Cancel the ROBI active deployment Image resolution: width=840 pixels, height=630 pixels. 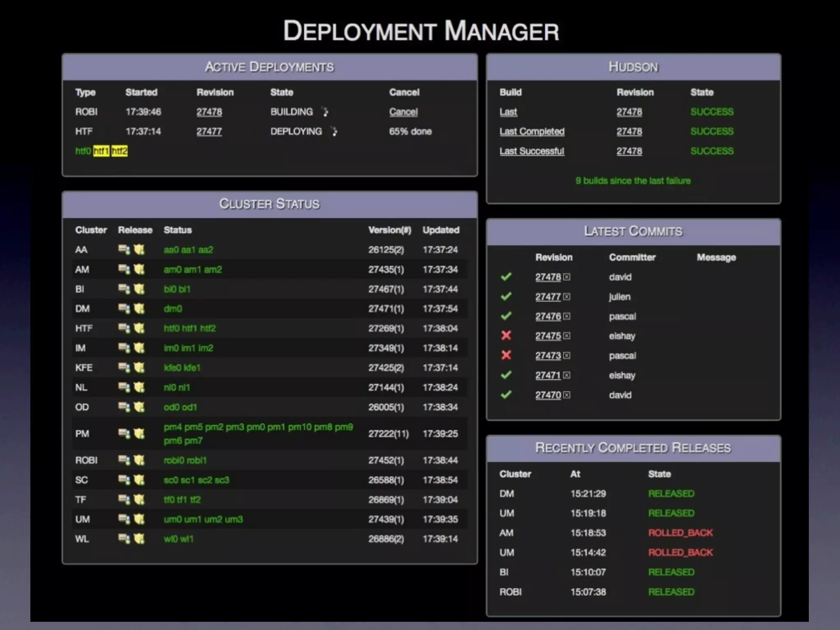coord(403,112)
